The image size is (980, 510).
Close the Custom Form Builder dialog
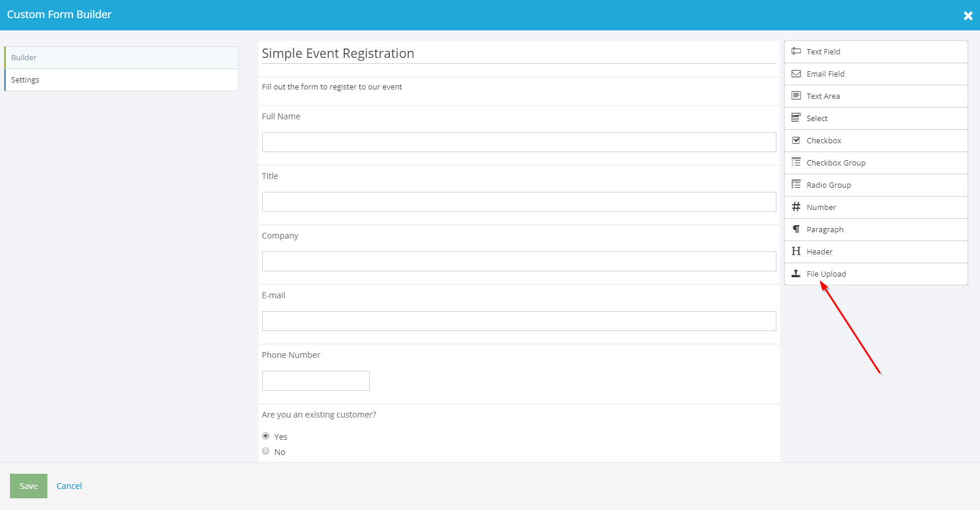[968, 16]
